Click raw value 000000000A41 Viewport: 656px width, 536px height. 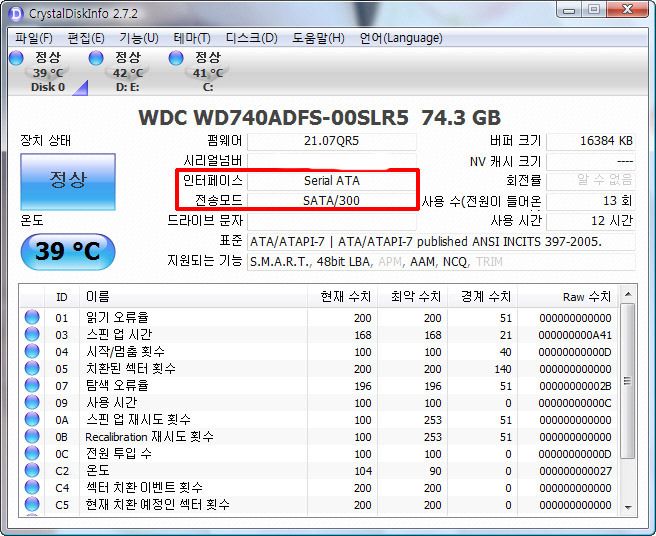click(x=575, y=335)
